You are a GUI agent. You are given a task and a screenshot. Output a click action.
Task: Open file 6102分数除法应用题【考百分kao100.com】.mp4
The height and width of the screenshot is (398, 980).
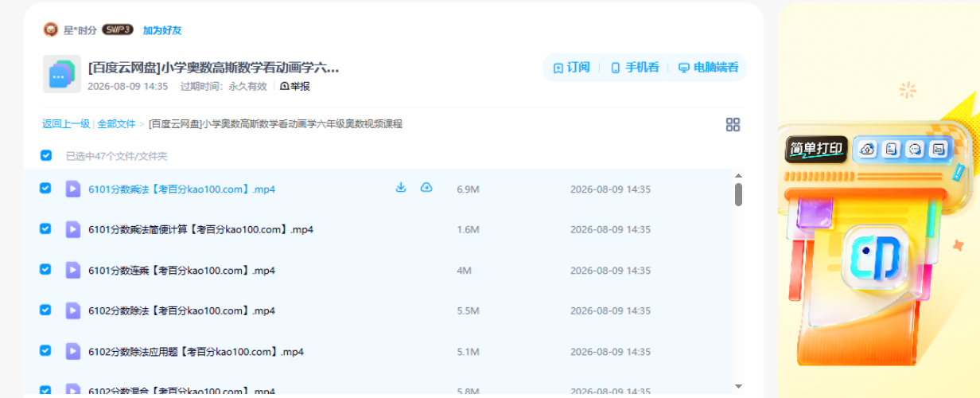196,352
